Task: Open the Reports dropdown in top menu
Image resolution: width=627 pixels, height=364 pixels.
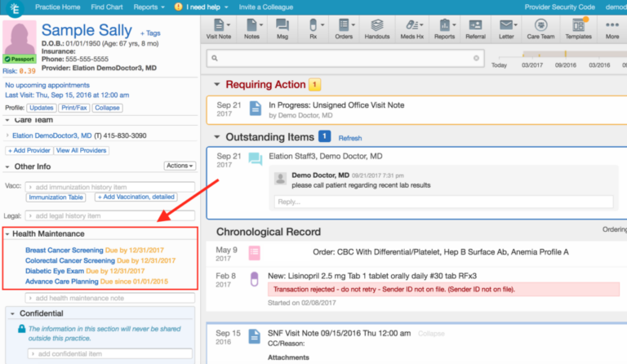Action: pos(149,7)
